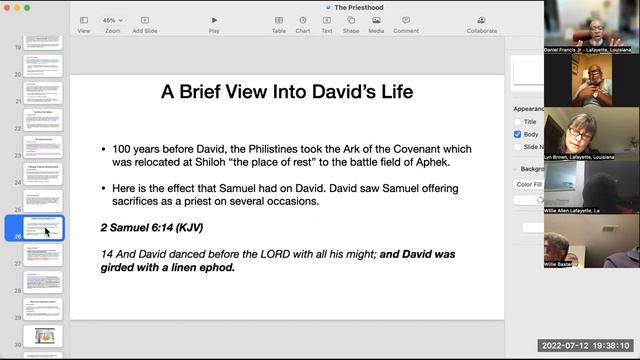
Task: Select Daniel Francis Jr video tile
Action: [592, 27]
